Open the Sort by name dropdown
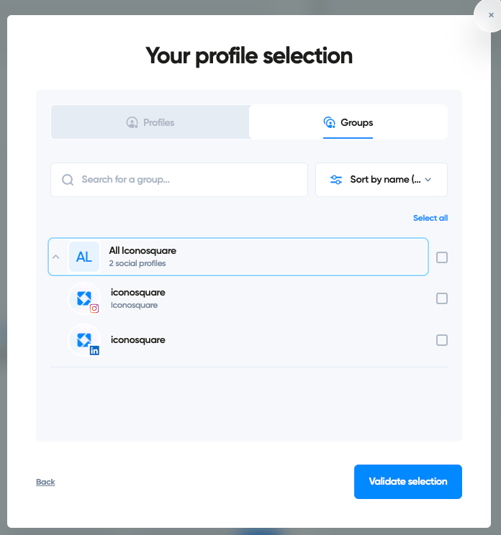Image resolution: width=501 pixels, height=535 pixels. 381,179
